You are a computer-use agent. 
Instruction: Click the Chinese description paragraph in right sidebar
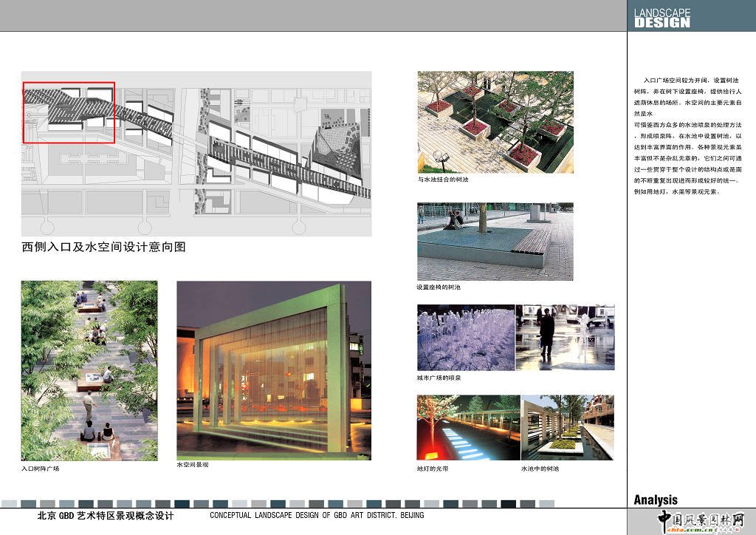(x=687, y=134)
